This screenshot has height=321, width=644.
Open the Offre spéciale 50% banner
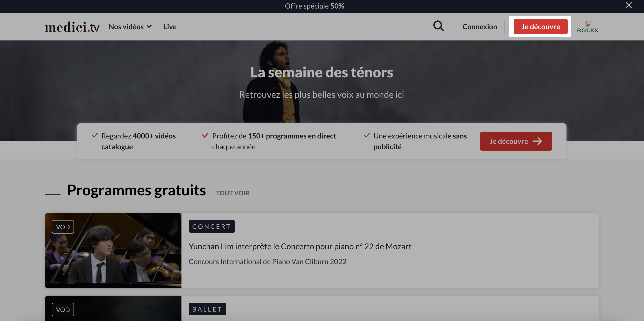point(315,6)
